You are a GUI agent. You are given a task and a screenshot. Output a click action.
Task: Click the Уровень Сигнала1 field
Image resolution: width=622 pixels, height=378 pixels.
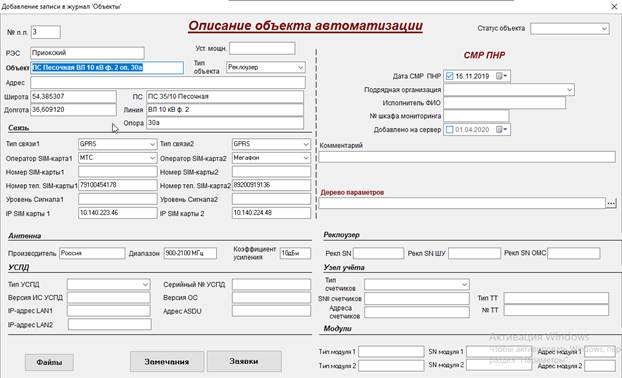click(x=117, y=199)
